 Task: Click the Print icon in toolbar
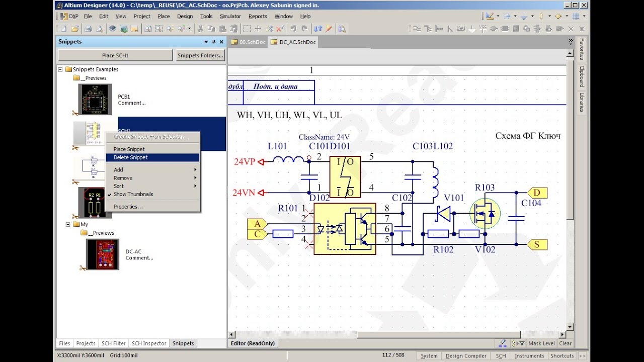[88, 29]
